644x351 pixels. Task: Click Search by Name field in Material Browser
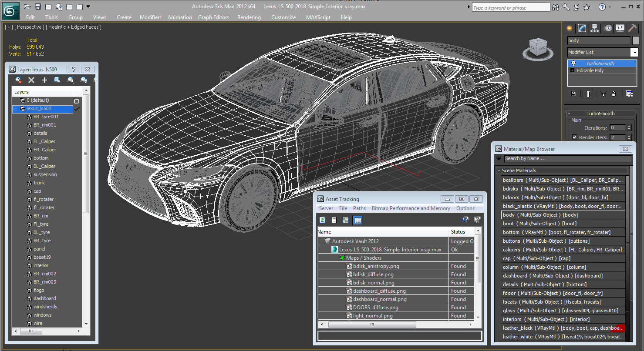pos(568,159)
